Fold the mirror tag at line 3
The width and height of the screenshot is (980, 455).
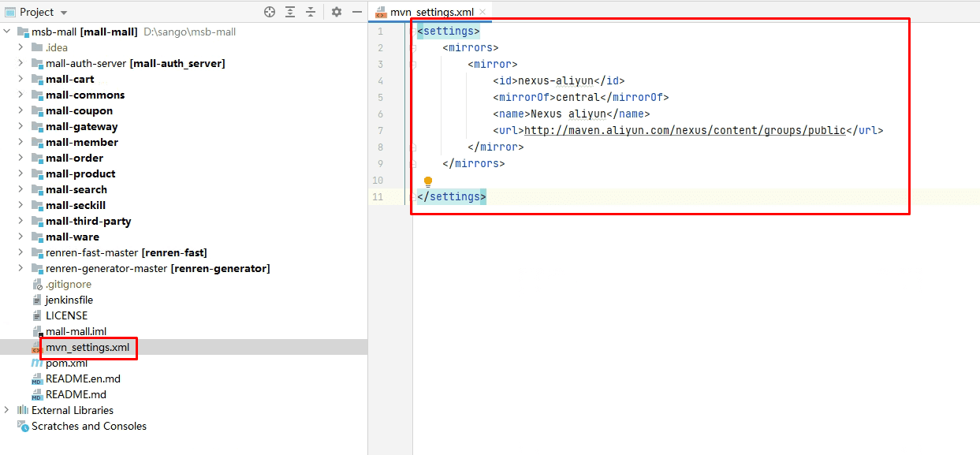pos(413,64)
